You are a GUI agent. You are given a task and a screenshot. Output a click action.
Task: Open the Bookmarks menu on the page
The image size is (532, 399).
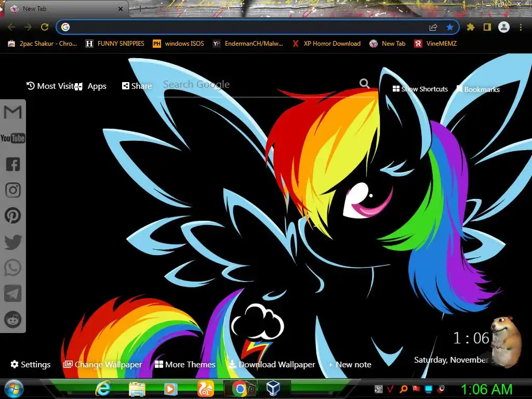(x=478, y=89)
